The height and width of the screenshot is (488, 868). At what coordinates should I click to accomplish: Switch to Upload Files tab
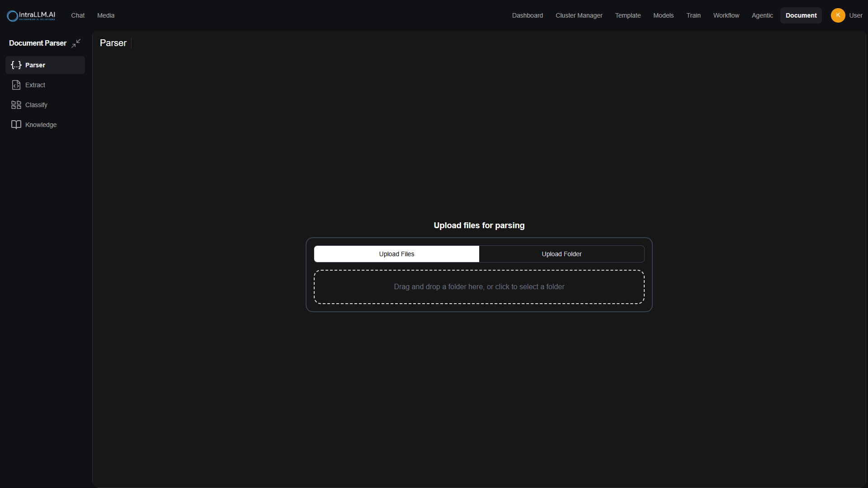click(x=396, y=254)
